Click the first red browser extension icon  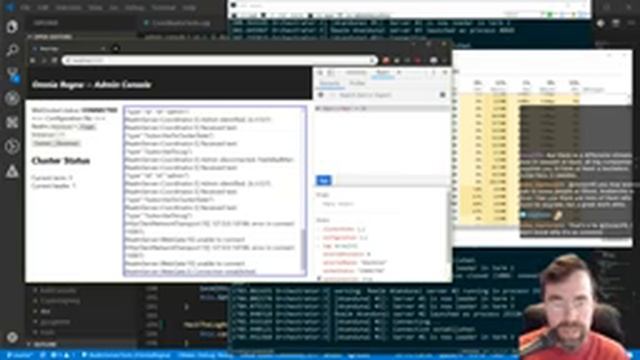point(386,60)
